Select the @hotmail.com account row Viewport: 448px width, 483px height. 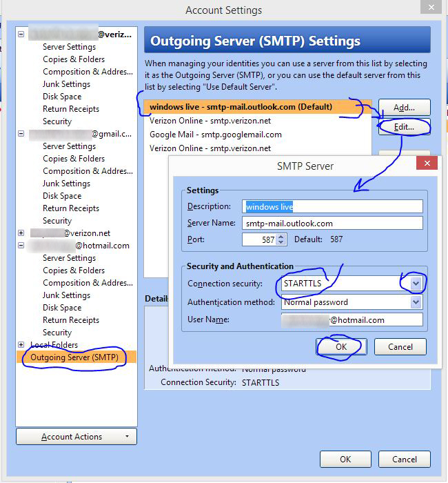pos(79,246)
